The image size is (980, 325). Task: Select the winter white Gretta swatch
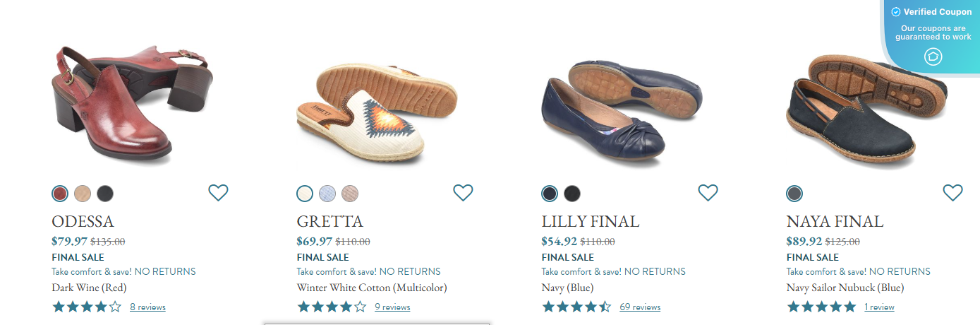tap(305, 194)
